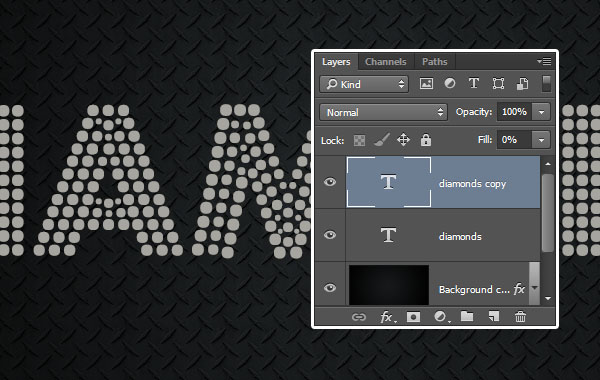
Task: Click the diamonds copy type thumbnail
Action: tap(389, 182)
